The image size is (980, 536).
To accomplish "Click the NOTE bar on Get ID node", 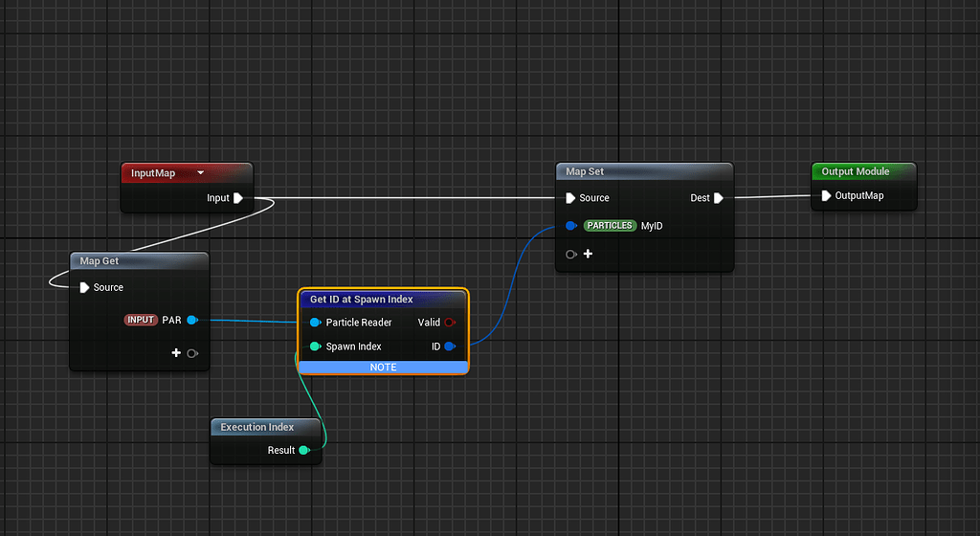I will tap(383, 368).
